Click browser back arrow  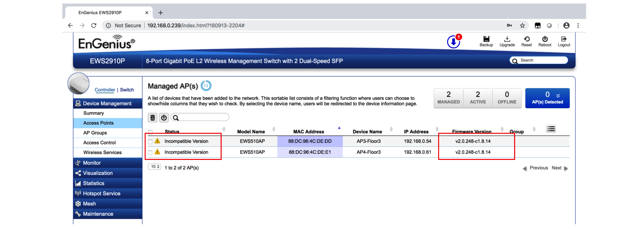70,25
